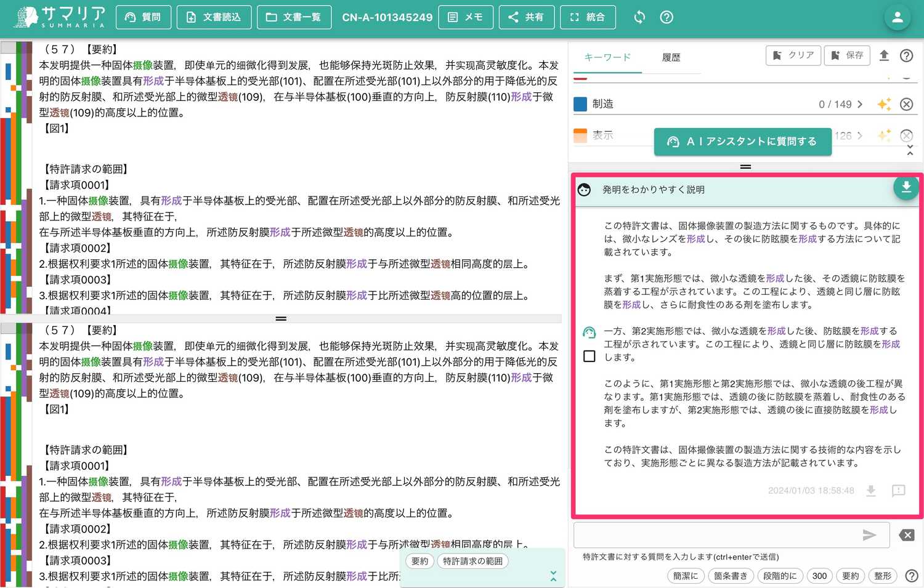Click the AIアシスタントに質問する button
The height and width of the screenshot is (588, 924).
coord(742,141)
